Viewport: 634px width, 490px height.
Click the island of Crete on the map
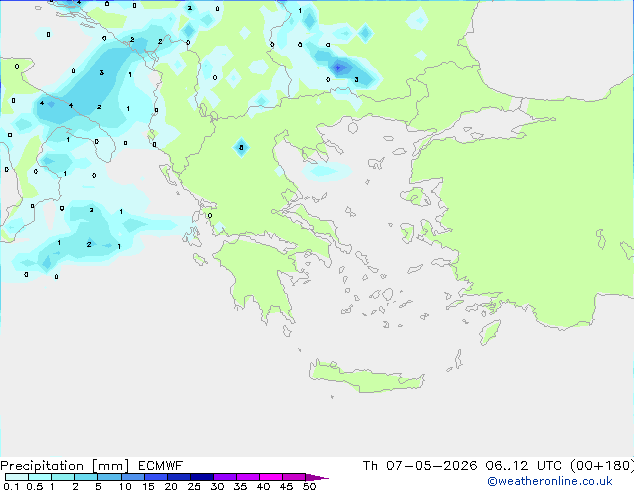(x=366, y=376)
